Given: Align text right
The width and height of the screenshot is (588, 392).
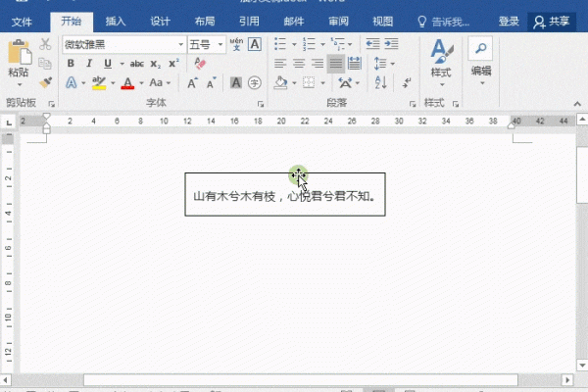Looking at the screenshot, I should [318, 64].
